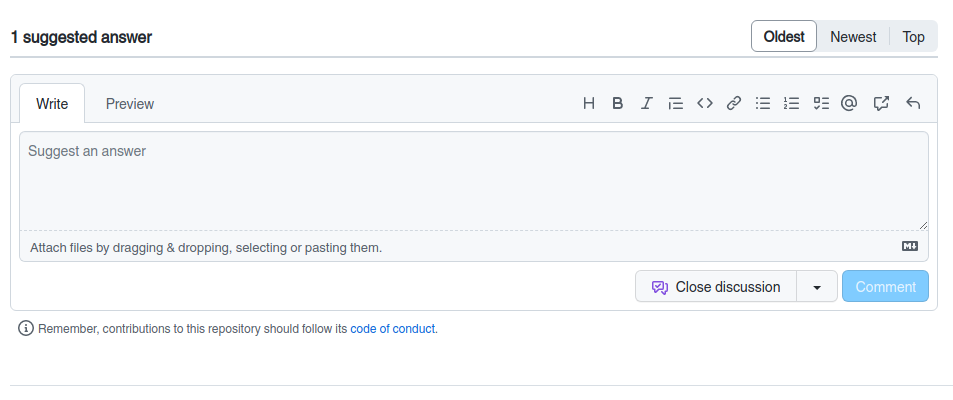Apply bold formatting in the editor toolbar
The width and height of the screenshot is (953, 400).
coord(618,103)
